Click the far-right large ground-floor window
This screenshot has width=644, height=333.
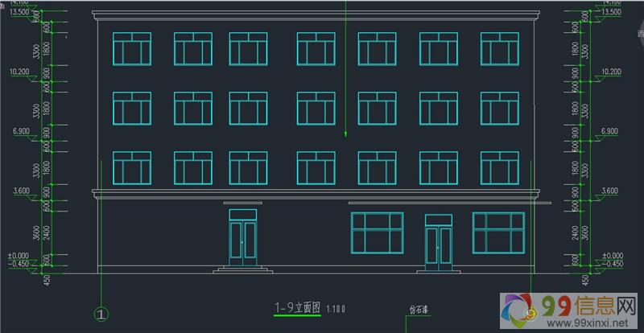pyautogui.click(x=498, y=232)
